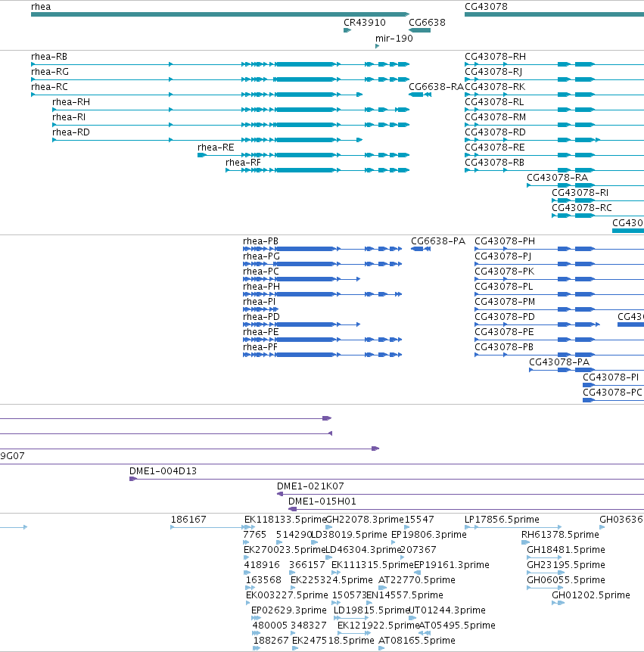Select transcript CG43078-RA
Image resolution: width=644 pixels, height=652 pixels.
585,185
